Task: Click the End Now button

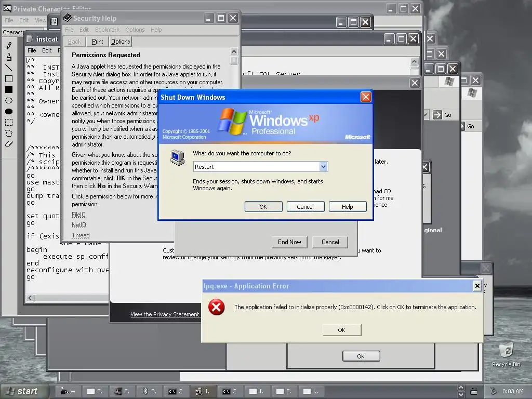Action: click(x=289, y=242)
